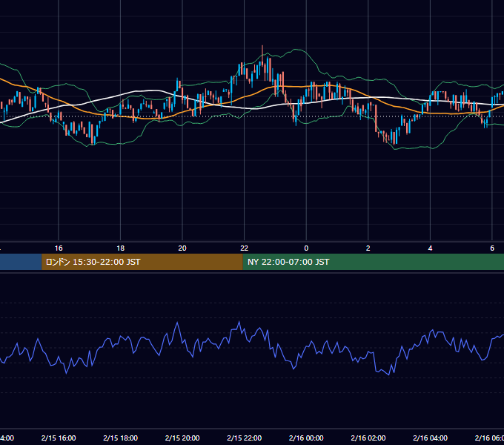Click the 22 hour label on price chart axis
Screen dimensions: 504x445
[245, 248]
